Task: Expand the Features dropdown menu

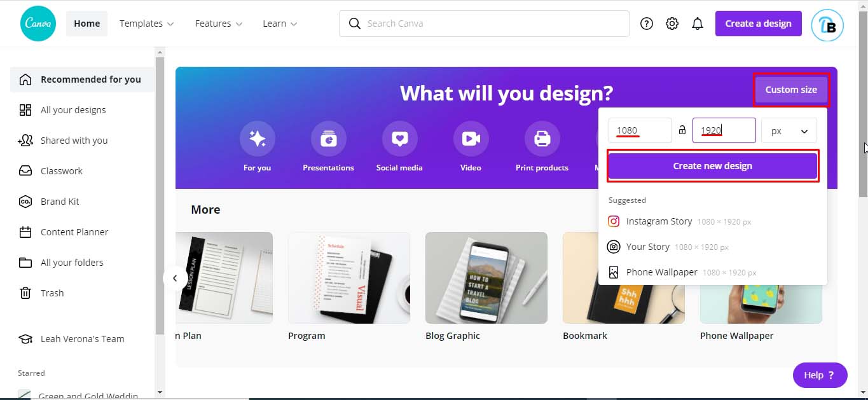Action: [x=219, y=24]
